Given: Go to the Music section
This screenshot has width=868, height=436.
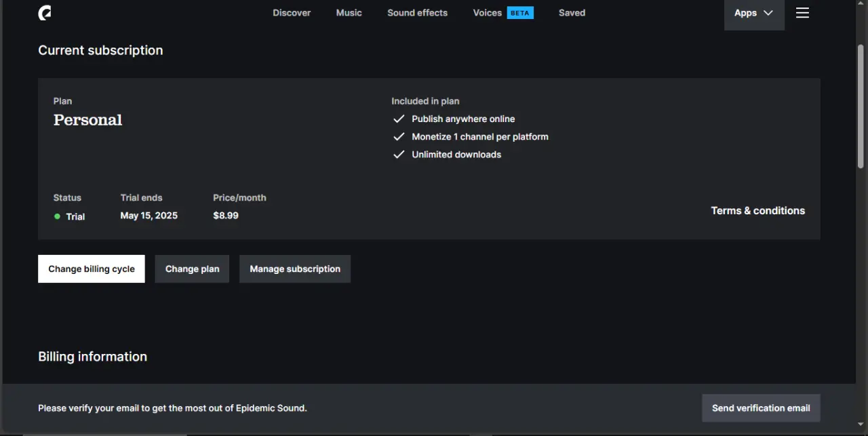Looking at the screenshot, I should point(349,13).
